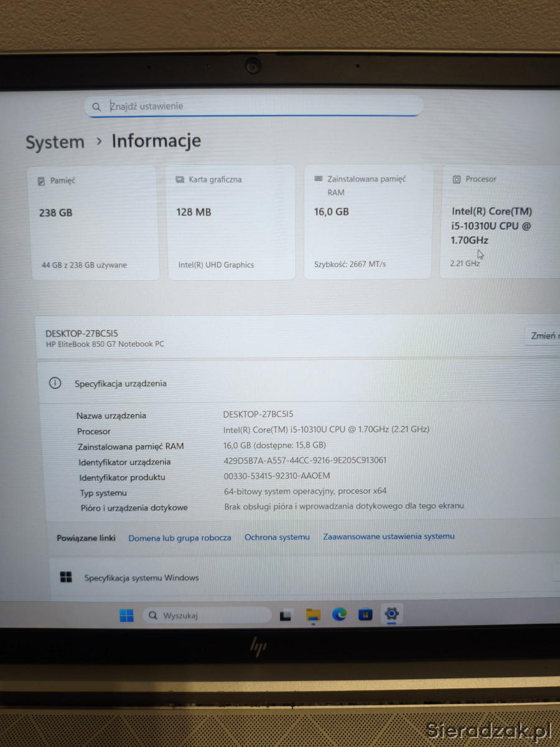
Task: Open the Ochrona systemu link
Action: (x=277, y=537)
